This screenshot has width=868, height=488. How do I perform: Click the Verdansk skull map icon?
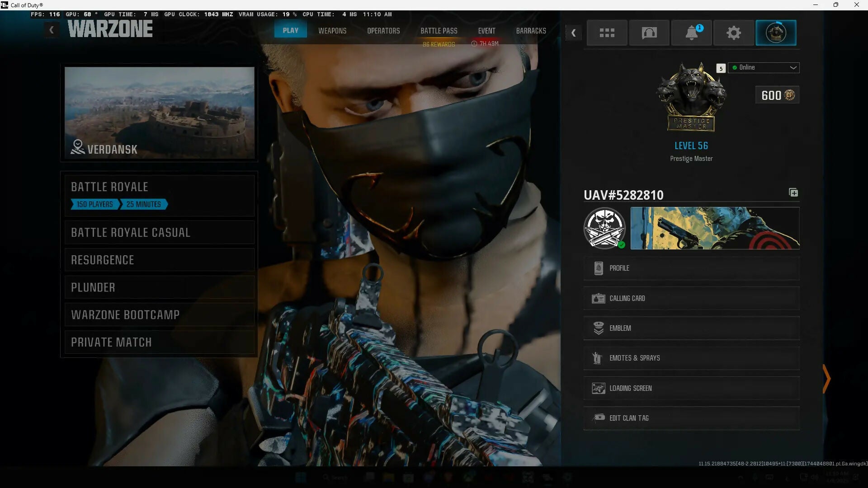[78, 147]
